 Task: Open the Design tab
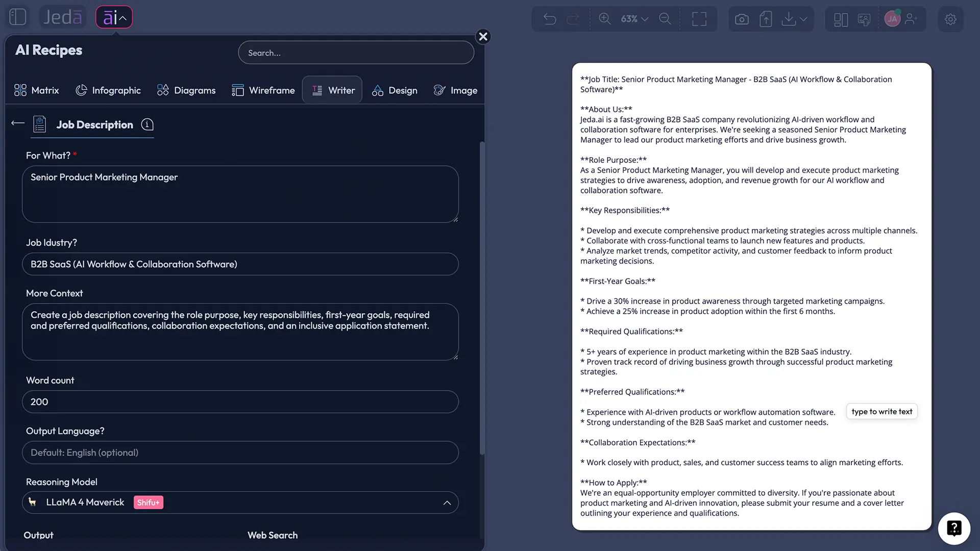point(395,90)
